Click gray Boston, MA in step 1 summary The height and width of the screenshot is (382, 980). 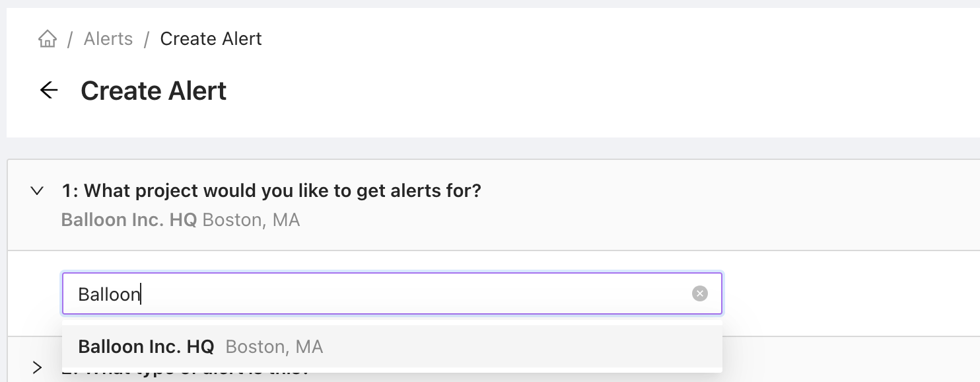coord(251,219)
